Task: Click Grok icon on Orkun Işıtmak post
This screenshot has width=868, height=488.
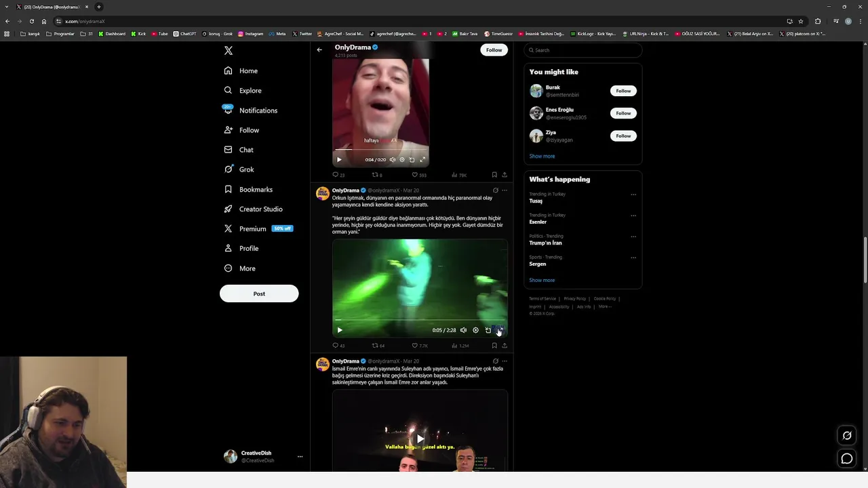Action: tap(495, 190)
